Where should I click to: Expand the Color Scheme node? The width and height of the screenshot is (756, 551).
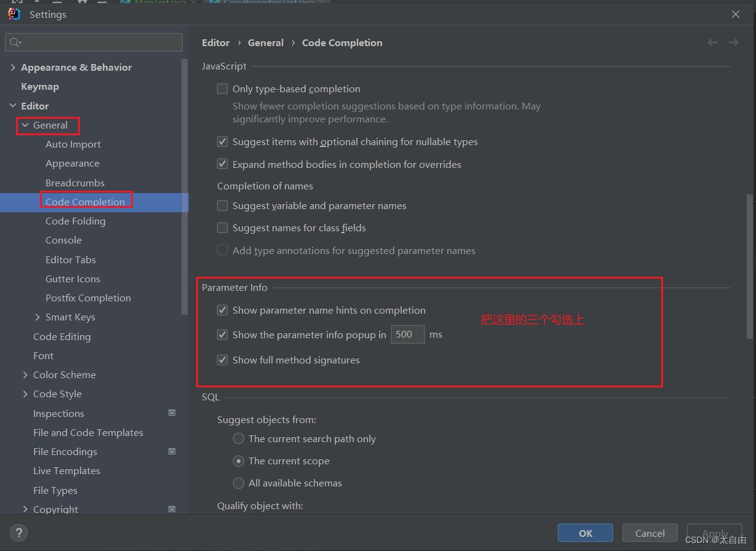[25, 375]
